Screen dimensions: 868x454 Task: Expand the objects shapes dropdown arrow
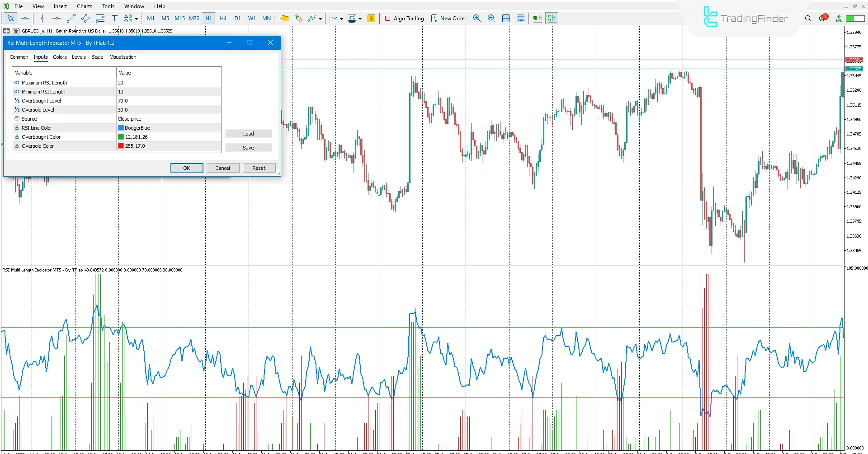tap(136, 19)
